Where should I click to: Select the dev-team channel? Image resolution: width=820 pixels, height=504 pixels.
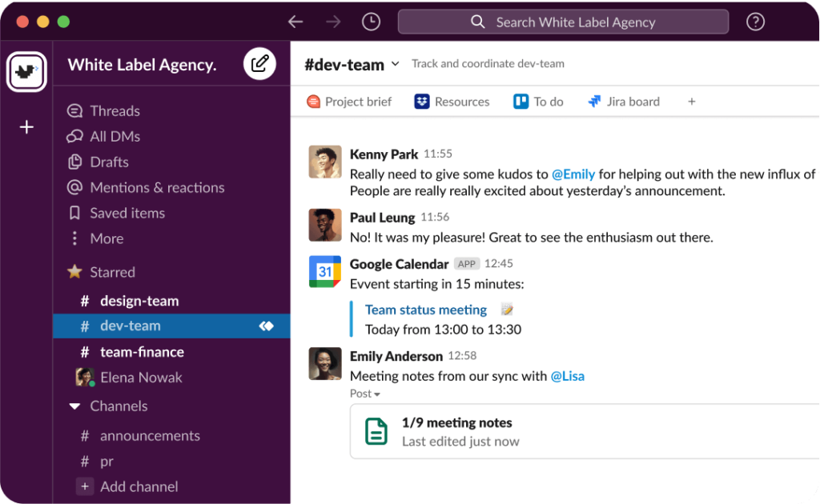[171, 326]
